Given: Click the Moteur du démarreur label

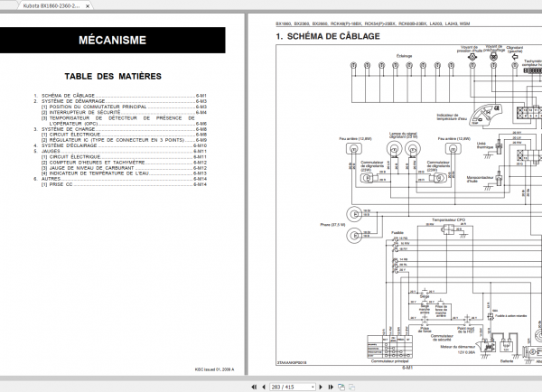Looking at the screenshot, I should tap(458, 346).
